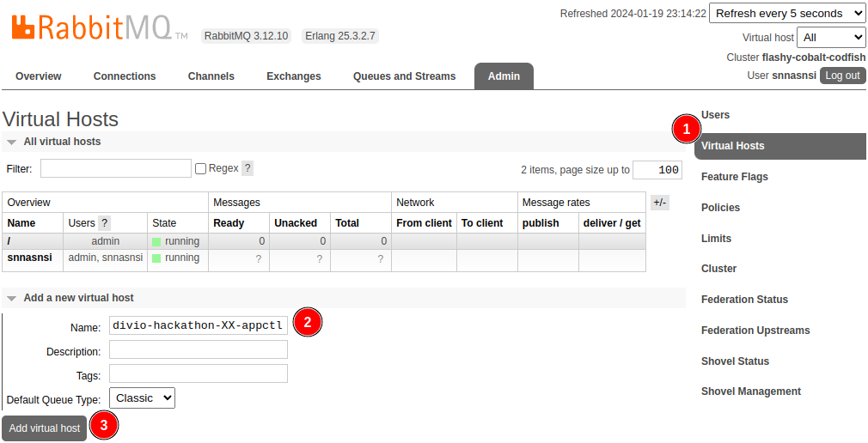
Task: Open Shovel Management in the sidebar
Action: click(x=750, y=391)
